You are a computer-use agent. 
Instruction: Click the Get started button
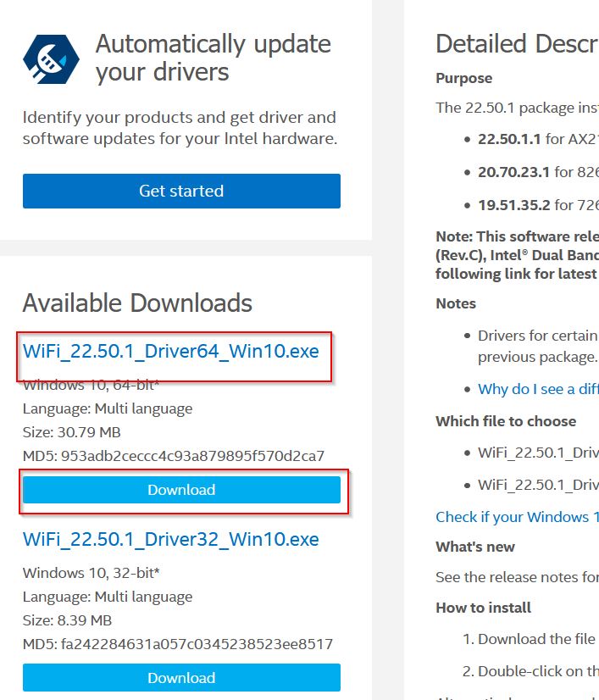coord(181,191)
